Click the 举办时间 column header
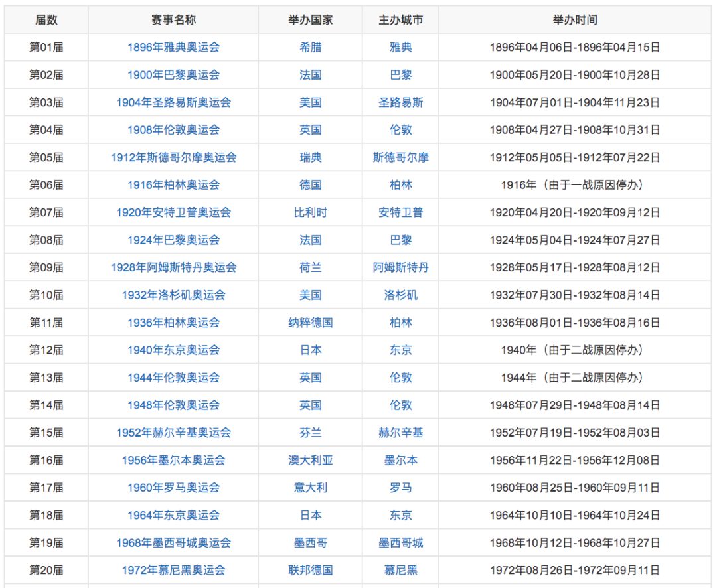 (575, 20)
